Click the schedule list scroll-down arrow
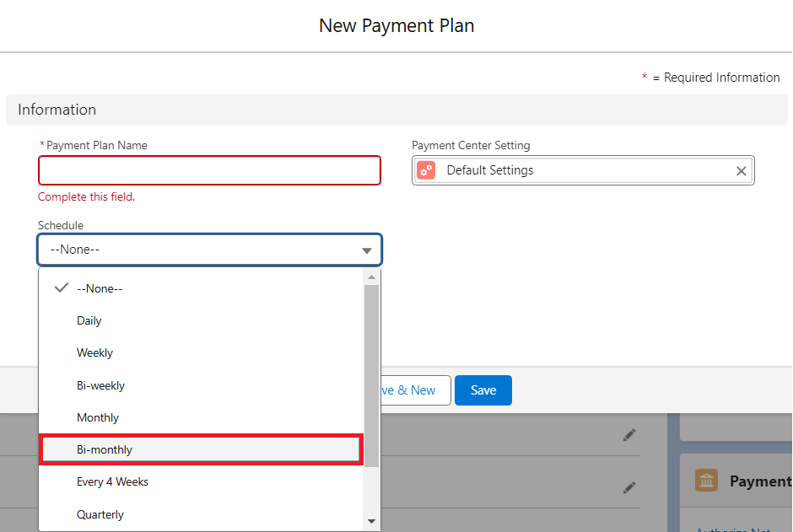 click(371, 522)
